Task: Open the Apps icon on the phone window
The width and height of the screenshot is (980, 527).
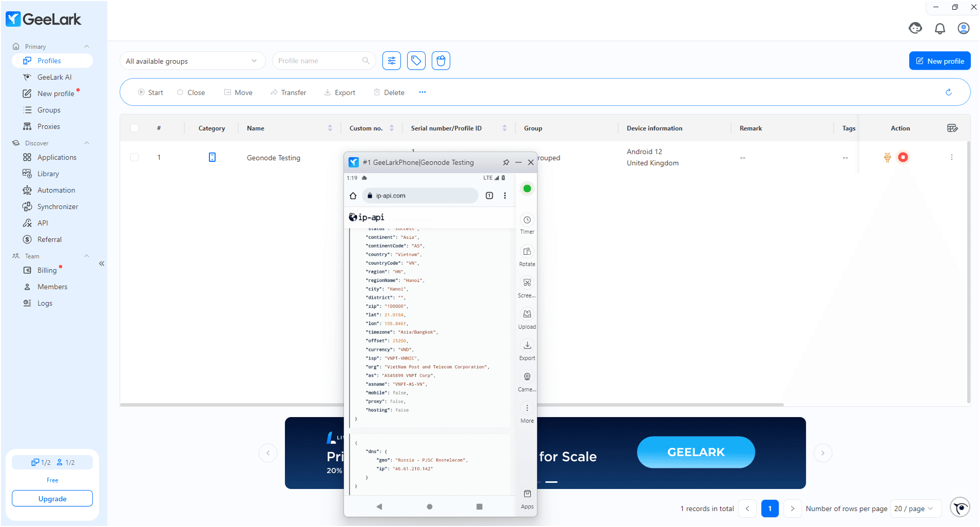Action: [527, 493]
